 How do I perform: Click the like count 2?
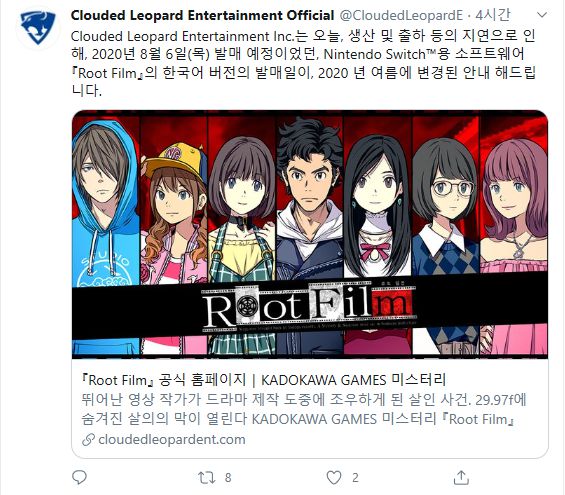tap(355, 478)
